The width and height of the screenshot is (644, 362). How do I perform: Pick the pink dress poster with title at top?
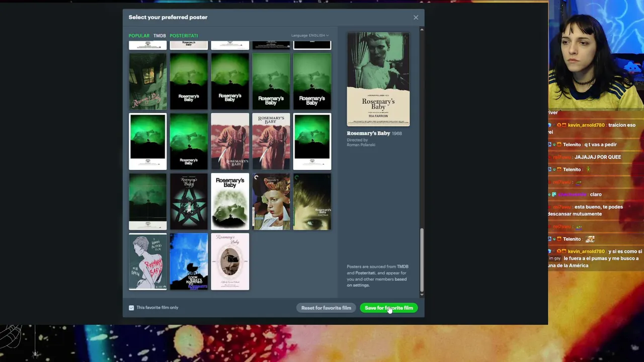(x=271, y=141)
